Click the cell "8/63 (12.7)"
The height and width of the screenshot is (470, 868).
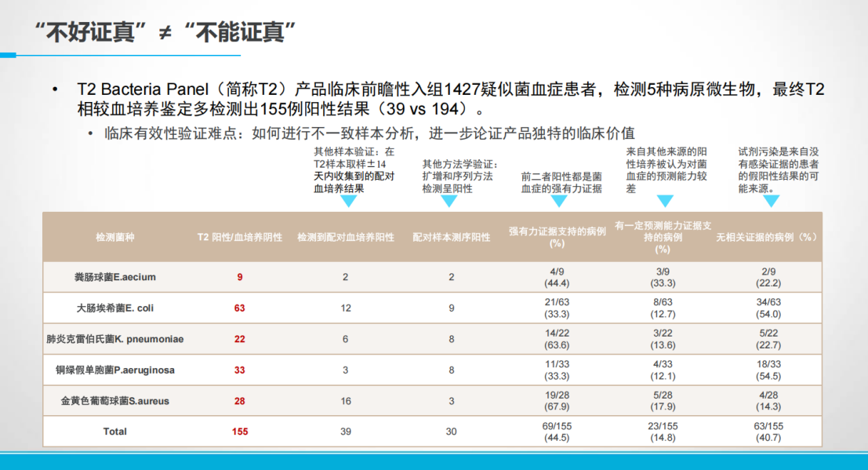pyautogui.click(x=663, y=308)
